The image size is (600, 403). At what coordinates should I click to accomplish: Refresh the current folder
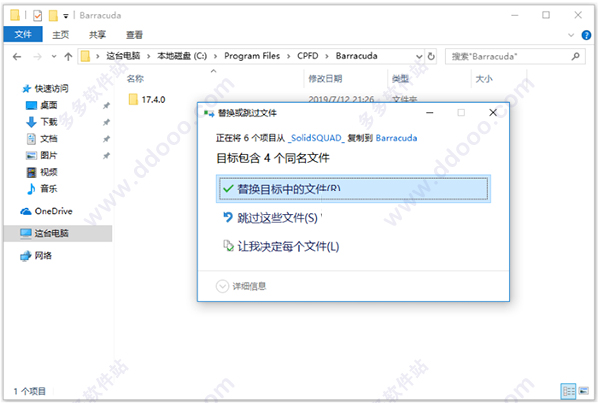point(431,57)
